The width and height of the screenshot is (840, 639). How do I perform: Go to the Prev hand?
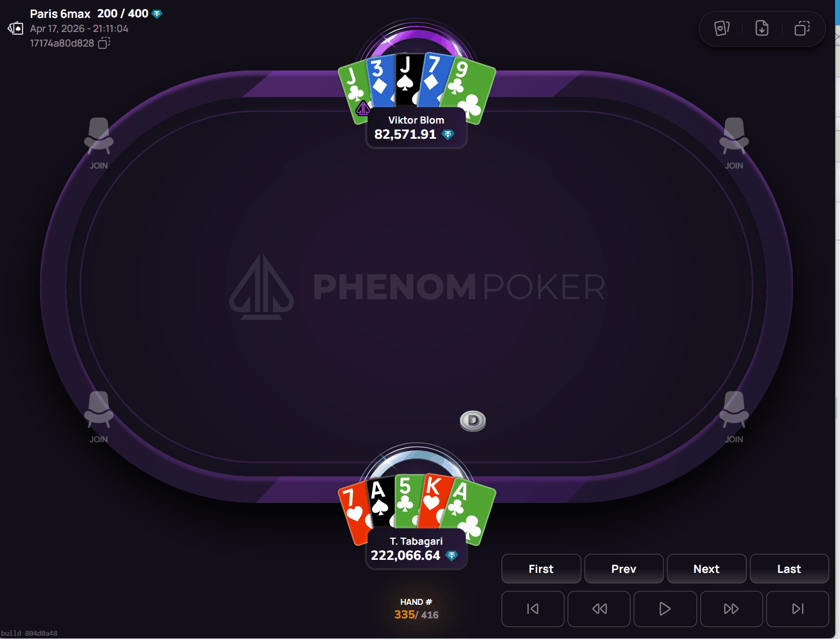click(x=624, y=569)
